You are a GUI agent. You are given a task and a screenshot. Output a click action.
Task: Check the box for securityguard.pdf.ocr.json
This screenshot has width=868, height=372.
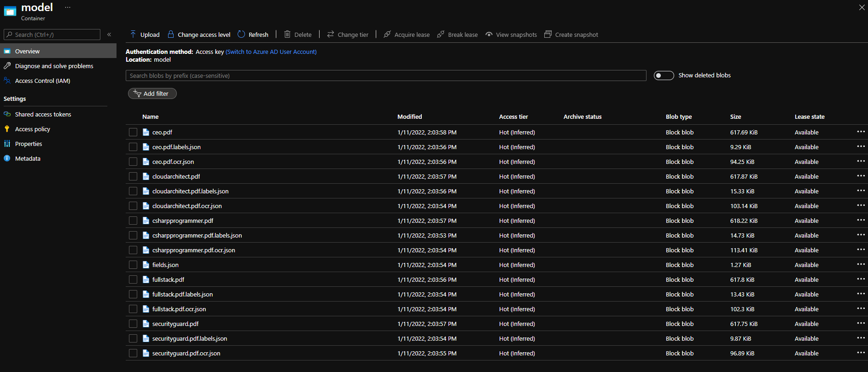[x=133, y=353]
